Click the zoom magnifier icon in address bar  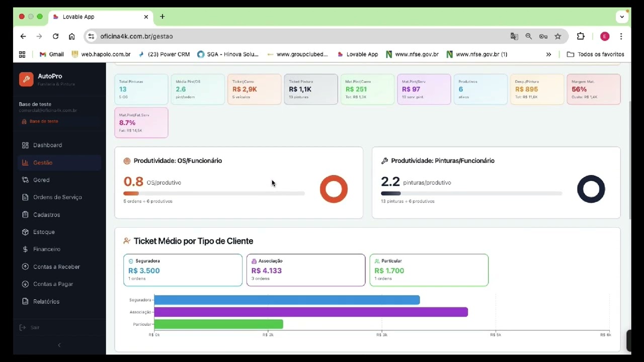[x=529, y=36]
